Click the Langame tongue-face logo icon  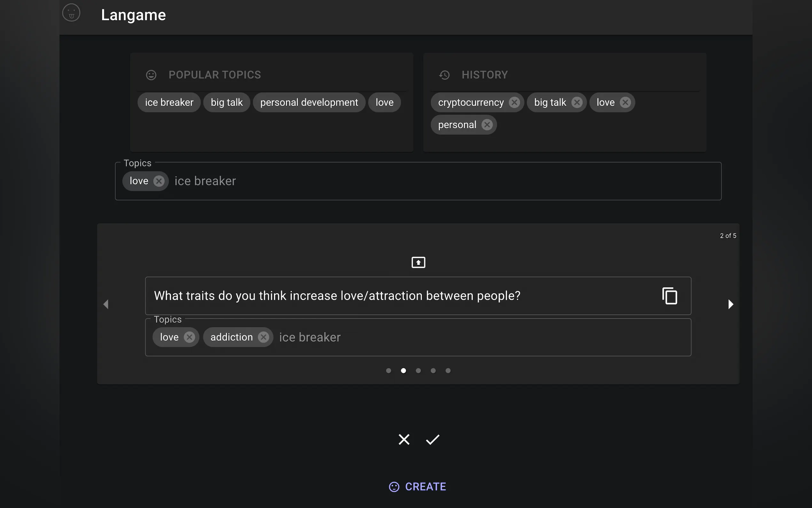[71, 13]
